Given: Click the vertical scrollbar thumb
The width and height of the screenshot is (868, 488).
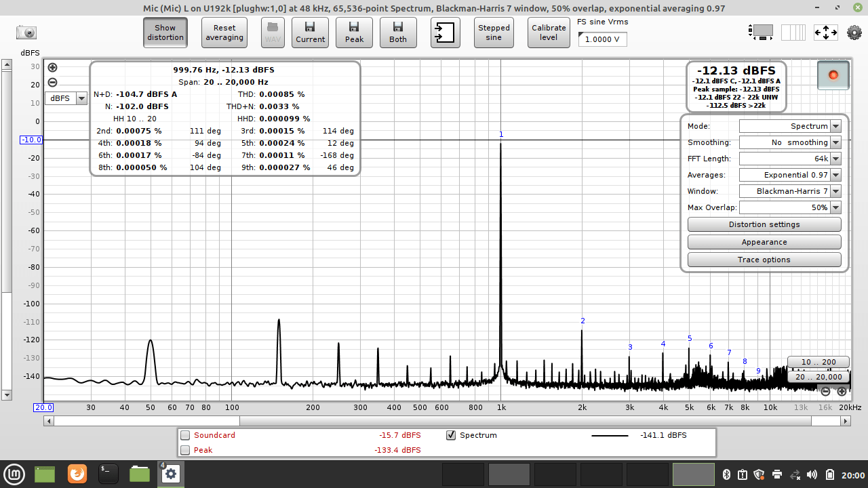Looking at the screenshot, I should (7, 181).
